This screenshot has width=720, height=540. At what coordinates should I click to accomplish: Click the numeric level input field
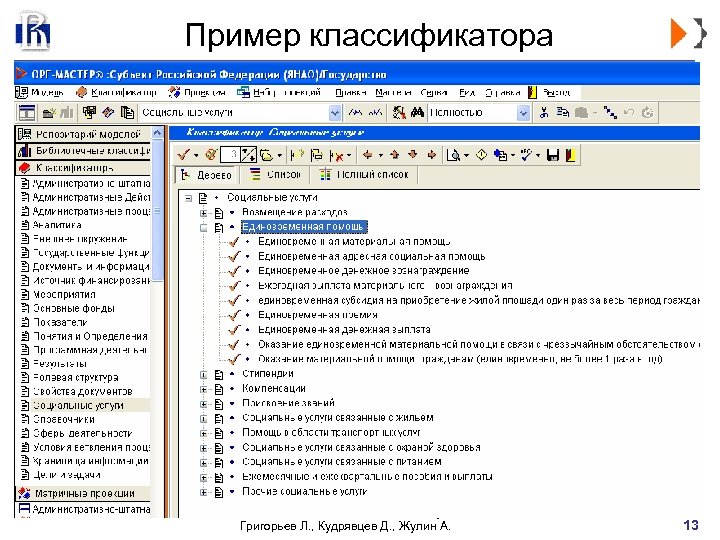230,155
